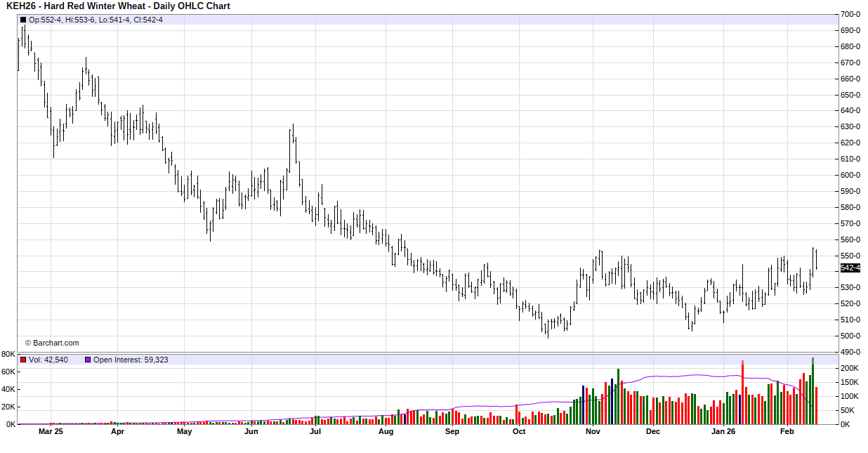Click the 80K volume axis label
Viewport: 868px width, 453px height.
tap(8, 354)
